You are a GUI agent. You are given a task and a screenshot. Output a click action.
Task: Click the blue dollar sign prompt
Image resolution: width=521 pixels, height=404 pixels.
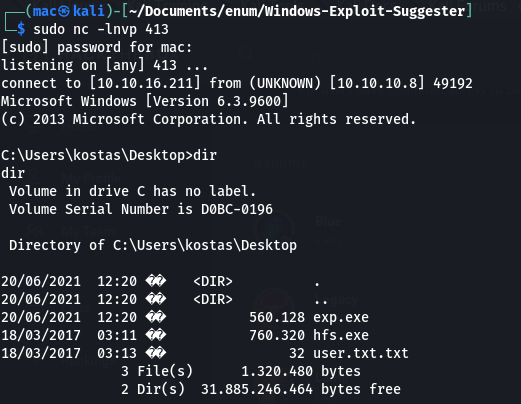21,29
